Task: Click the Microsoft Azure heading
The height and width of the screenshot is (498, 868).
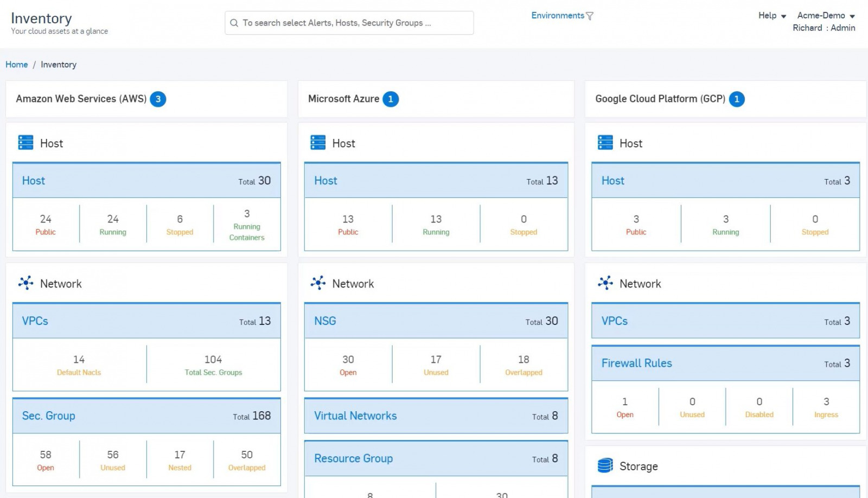Action: [344, 99]
